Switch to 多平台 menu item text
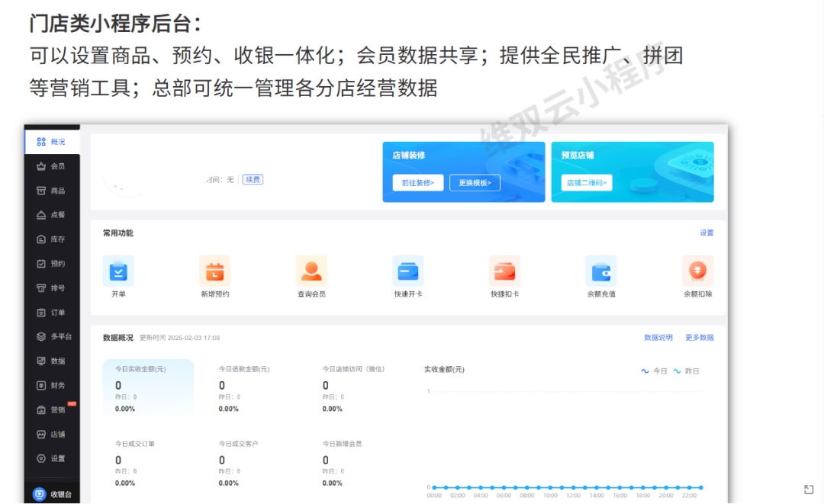Screen dimensions: 824x504 tap(61, 336)
